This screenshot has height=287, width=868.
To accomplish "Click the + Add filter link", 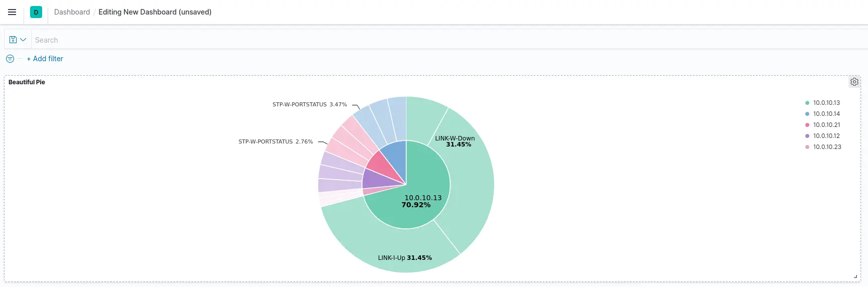I will (45, 59).
